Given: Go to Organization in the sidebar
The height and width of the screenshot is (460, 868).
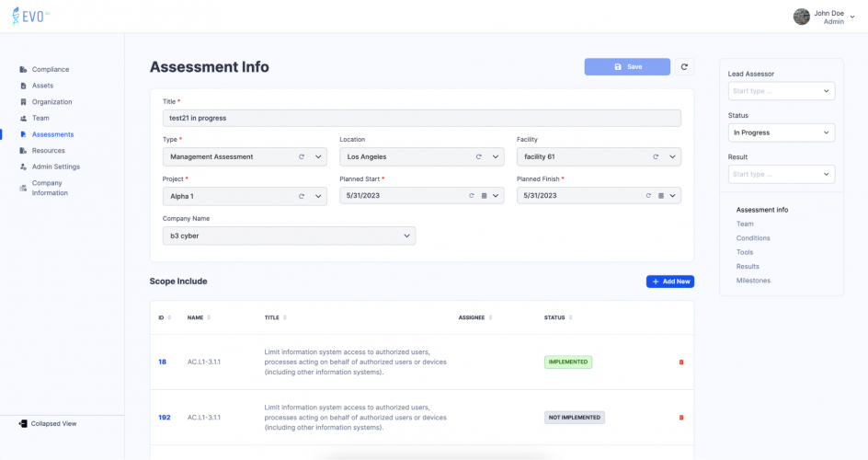Looking at the screenshot, I should click(52, 102).
